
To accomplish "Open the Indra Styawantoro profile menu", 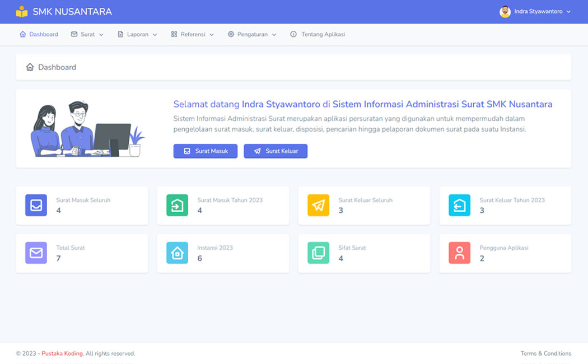I will pyautogui.click(x=534, y=11).
